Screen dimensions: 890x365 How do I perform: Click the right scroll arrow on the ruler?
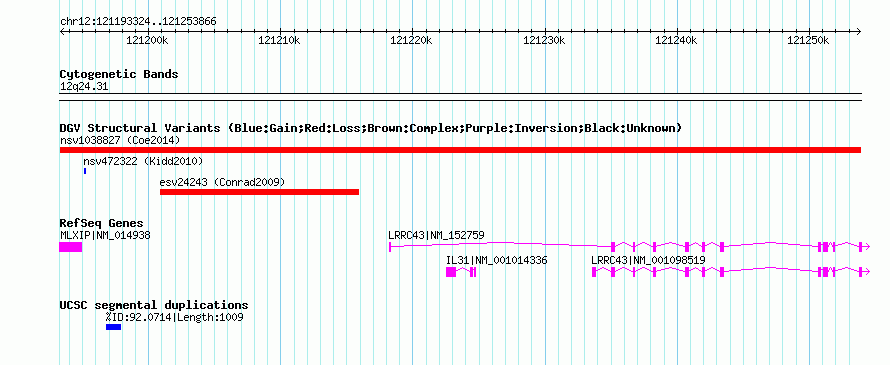tap(858, 31)
